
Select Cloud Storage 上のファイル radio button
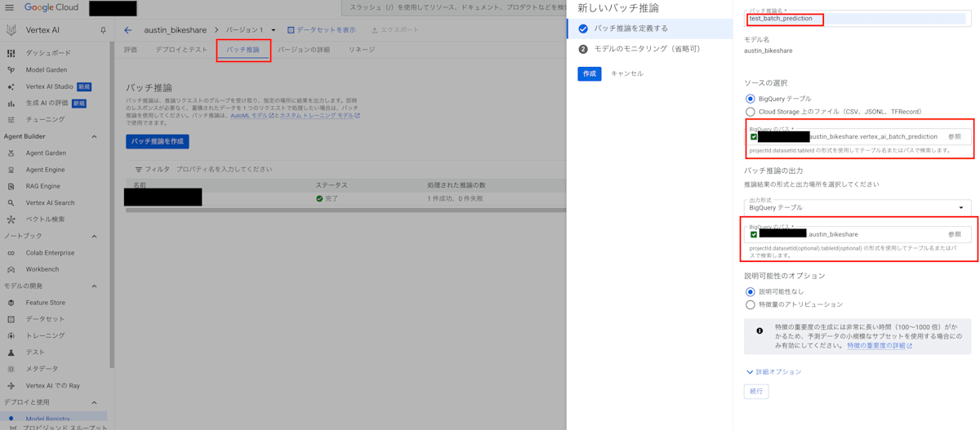pos(750,112)
